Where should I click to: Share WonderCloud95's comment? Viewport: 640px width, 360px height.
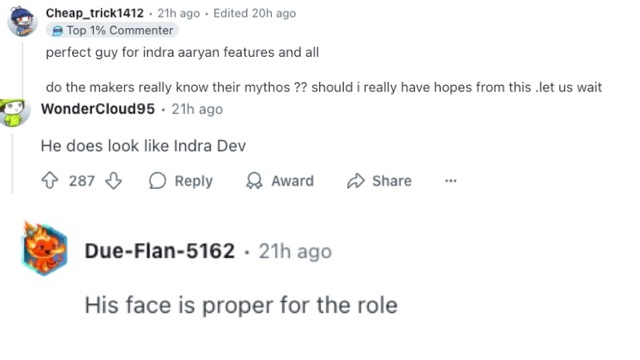[x=379, y=180]
